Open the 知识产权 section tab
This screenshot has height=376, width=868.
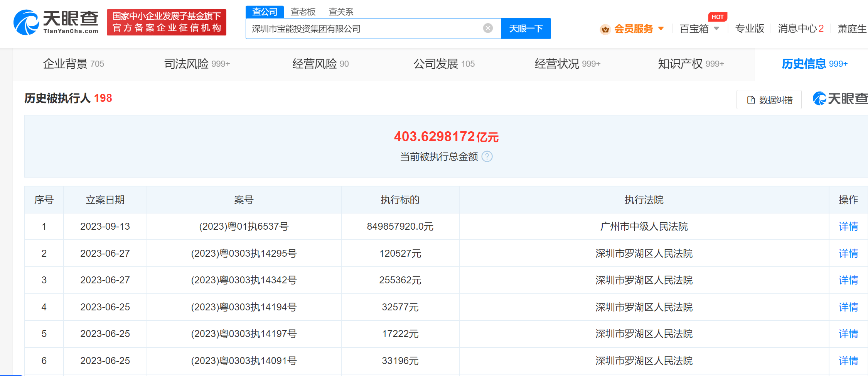[691, 64]
